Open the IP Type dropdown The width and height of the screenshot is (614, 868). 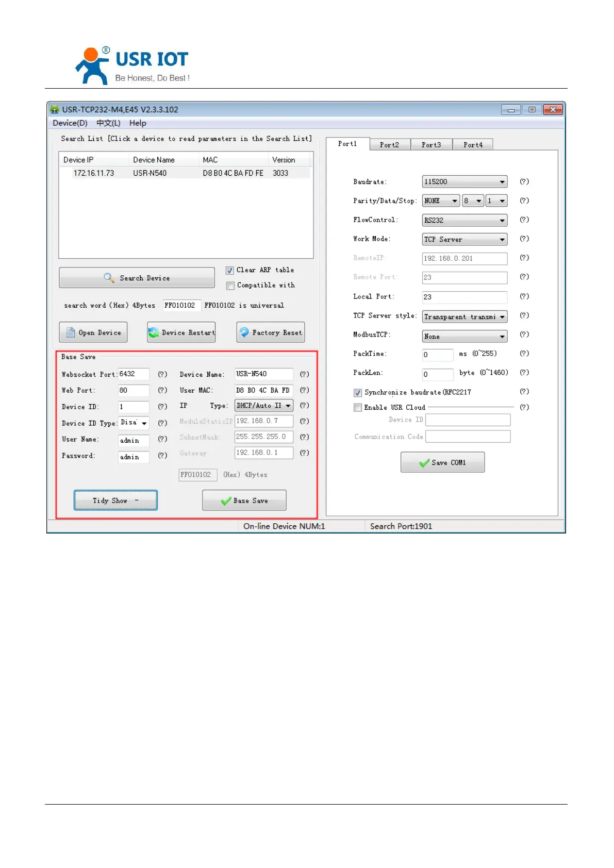pos(264,406)
